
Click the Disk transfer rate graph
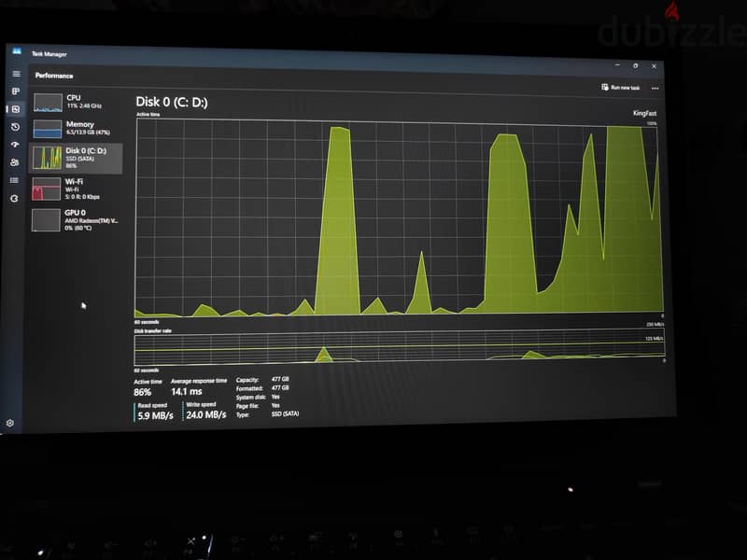[x=400, y=349]
